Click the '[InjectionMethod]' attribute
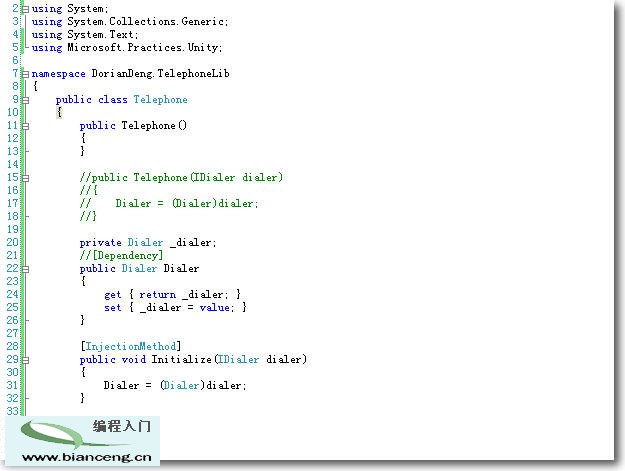This screenshot has height=471, width=625. pos(131,346)
